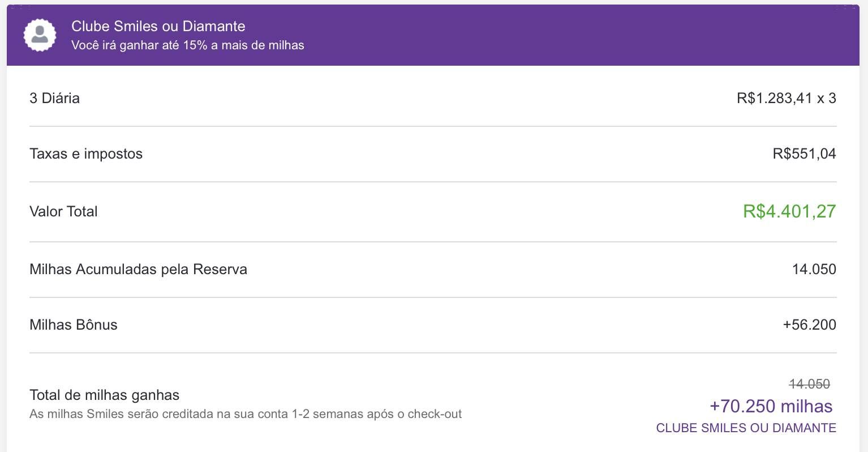The width and height of the screenshot is (868, 452).
Task: Click the miles credit timing note after check-out
Action: coord(246,414)
